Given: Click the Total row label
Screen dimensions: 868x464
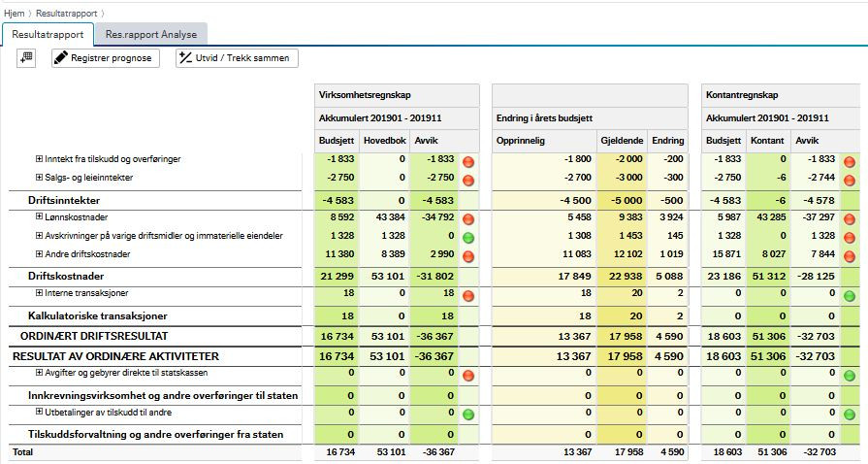Looking at the screenshot, I should (22, 451).
